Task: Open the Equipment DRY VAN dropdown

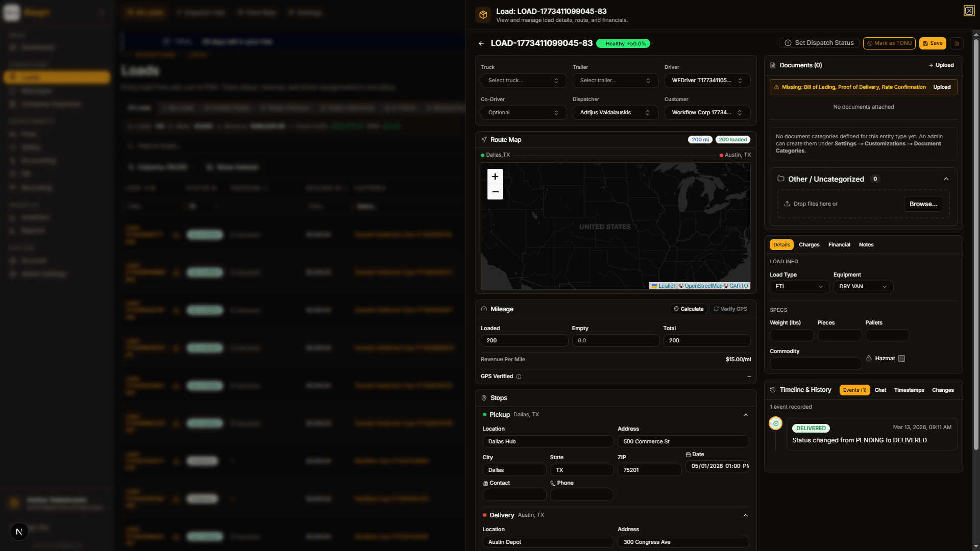Action: pos(863,287)
